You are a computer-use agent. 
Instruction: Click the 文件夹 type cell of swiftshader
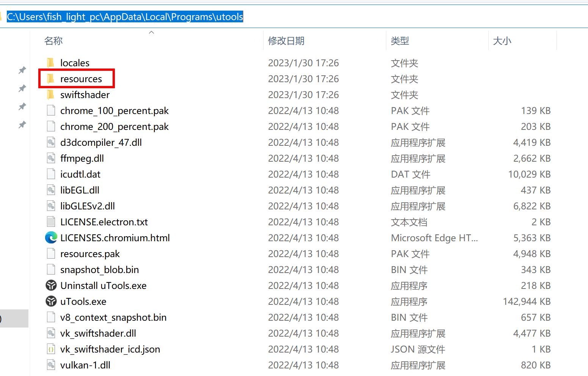pos(405,95)
